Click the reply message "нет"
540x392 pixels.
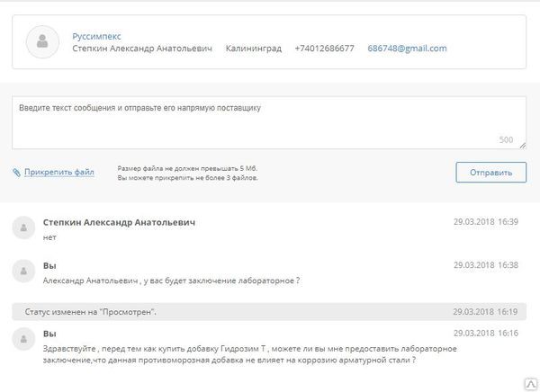pos(49,237)
